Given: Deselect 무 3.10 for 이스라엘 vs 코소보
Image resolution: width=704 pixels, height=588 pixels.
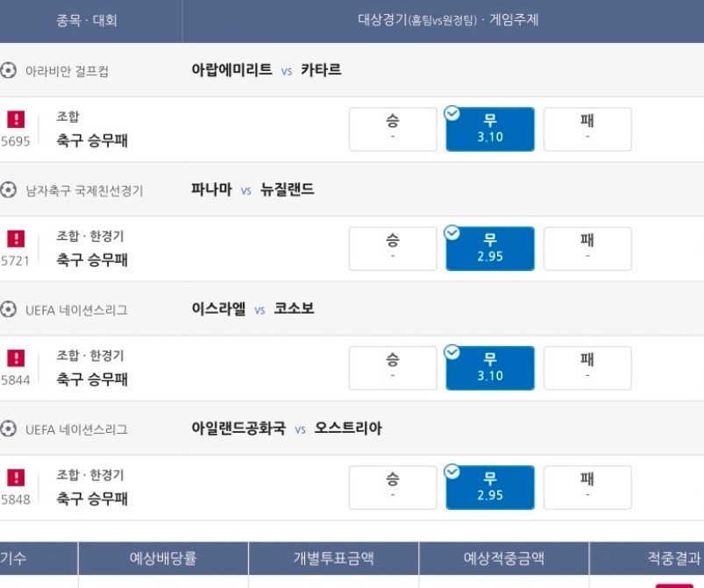Looking at the screenshot, I should pyautogui.click(x=490, y=368).
